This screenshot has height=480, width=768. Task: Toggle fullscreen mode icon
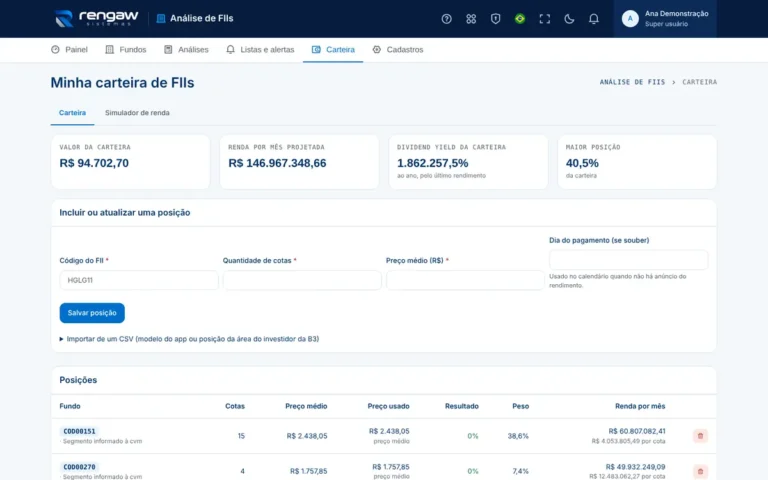coord(544,19)
